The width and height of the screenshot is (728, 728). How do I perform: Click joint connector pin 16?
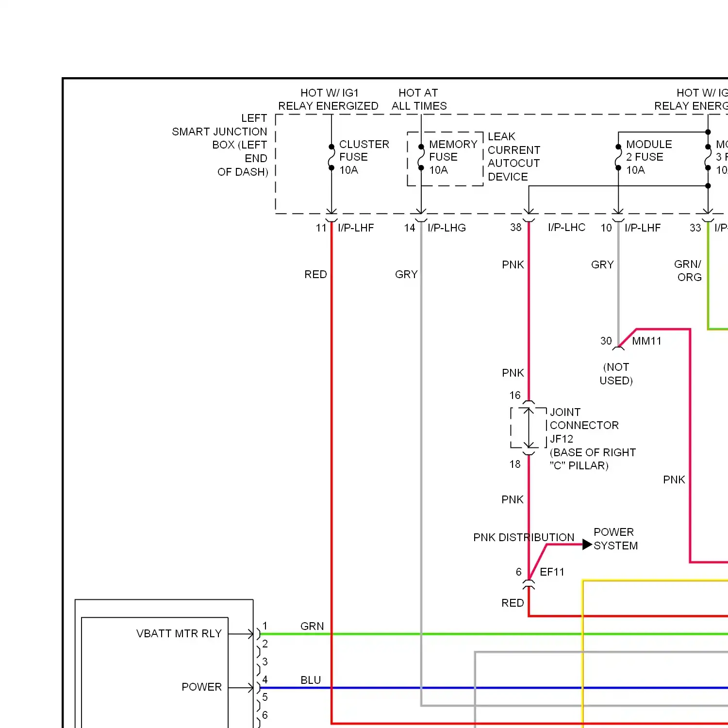[x=515, y=395]
